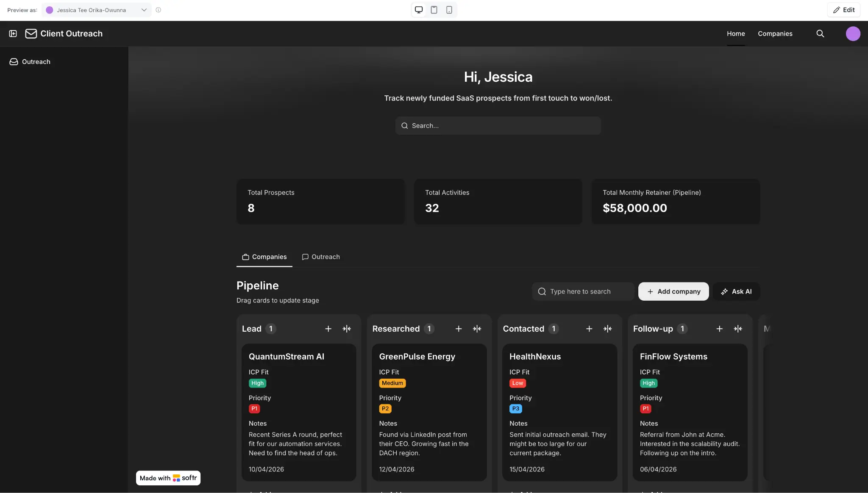Open the QuantumStream AI card
This screenshot has height=493, width=868.
tap(287, 357)
